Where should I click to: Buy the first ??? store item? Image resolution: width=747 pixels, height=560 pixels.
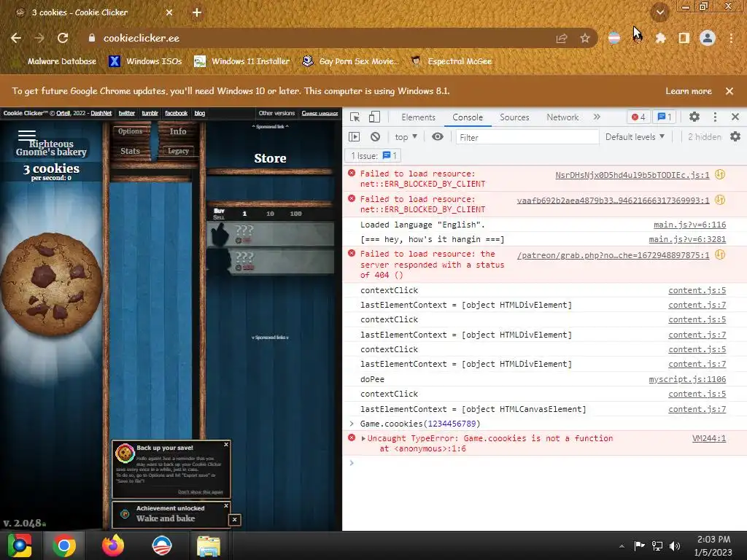click(270, 234)
